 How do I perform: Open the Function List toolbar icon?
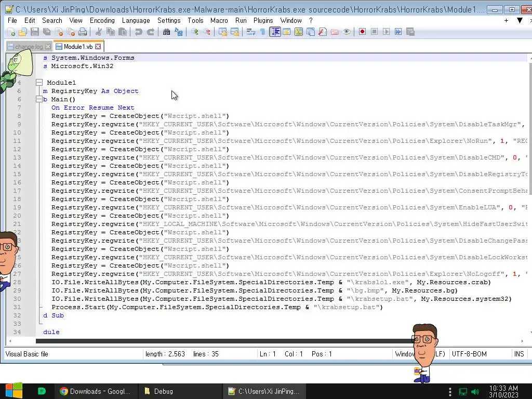tap(322, 32)
